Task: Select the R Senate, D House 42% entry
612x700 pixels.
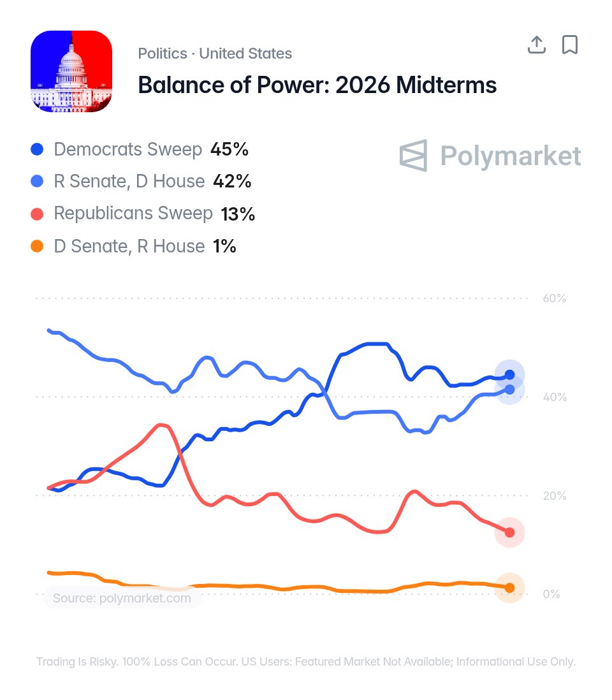Action: pyautogui.click(x=141, y=181)
